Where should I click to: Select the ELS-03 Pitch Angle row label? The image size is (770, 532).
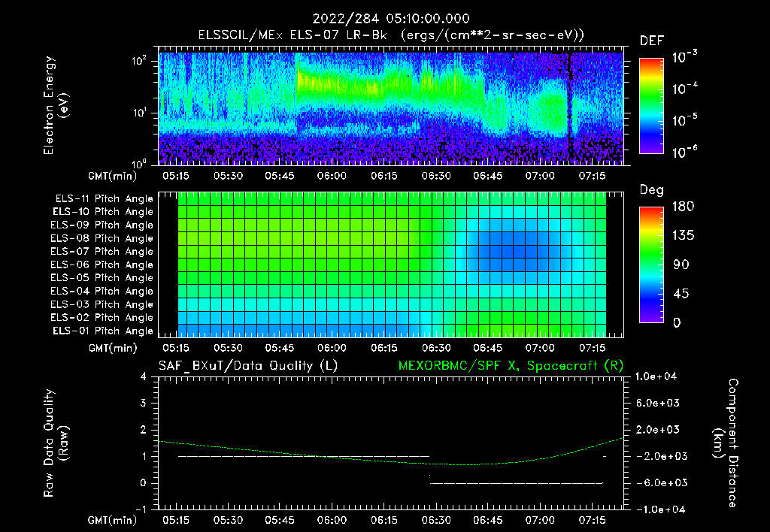coord(102,305)
